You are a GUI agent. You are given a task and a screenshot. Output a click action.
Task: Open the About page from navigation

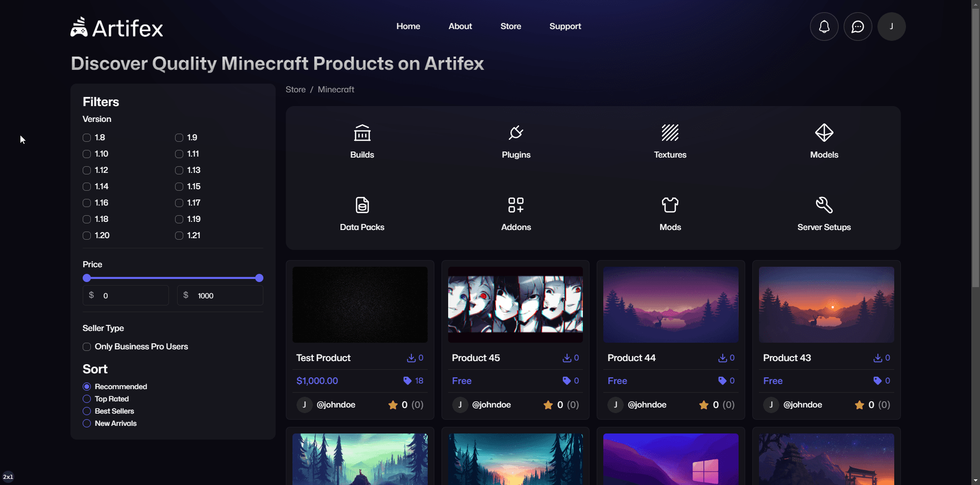click(x=460, y=26)
